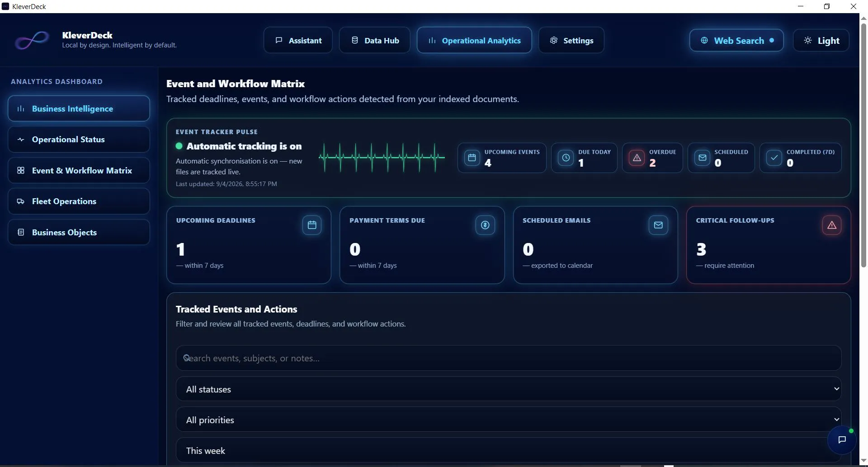Click the Overdue count 2
This screenshot has height=467, width=868.
(652, 163)
